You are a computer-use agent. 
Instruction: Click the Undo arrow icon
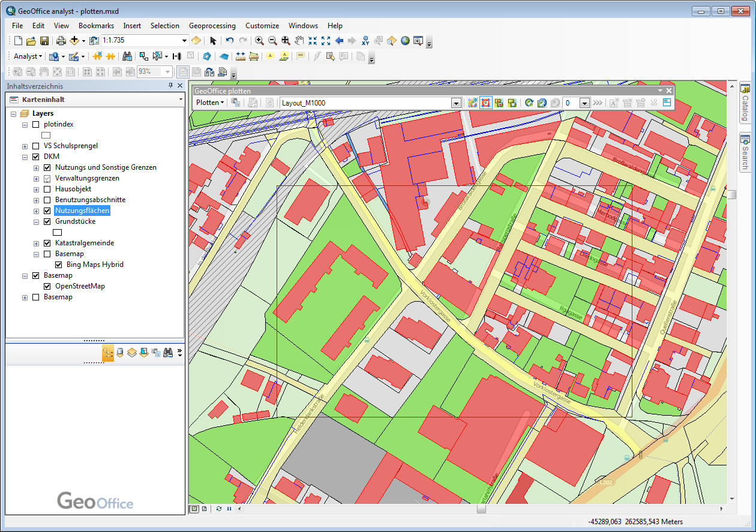pos(229,41)
